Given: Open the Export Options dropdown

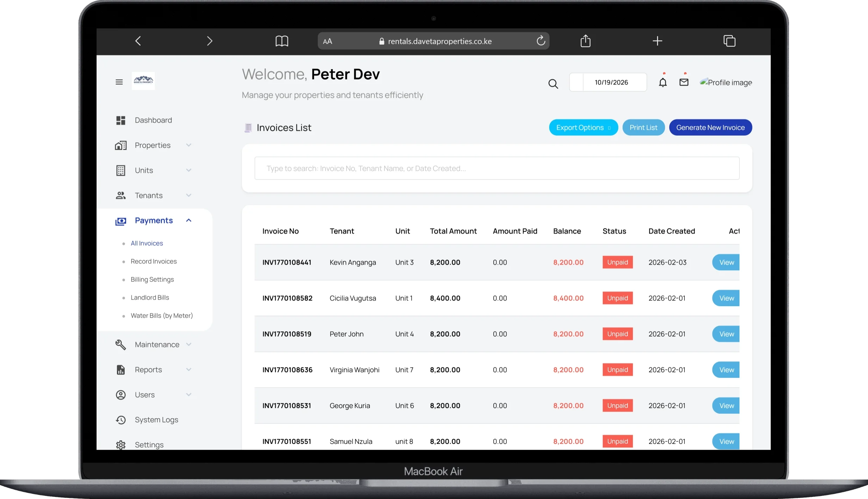Looking at the screenshot, I should pos(584,128).
